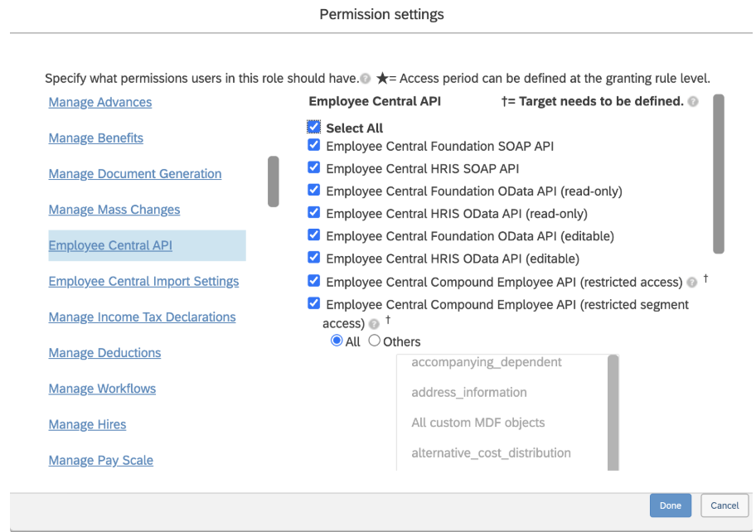756x532 pixels.
Task: Click help icon after restricted segment access
Action: pos(375,324)
